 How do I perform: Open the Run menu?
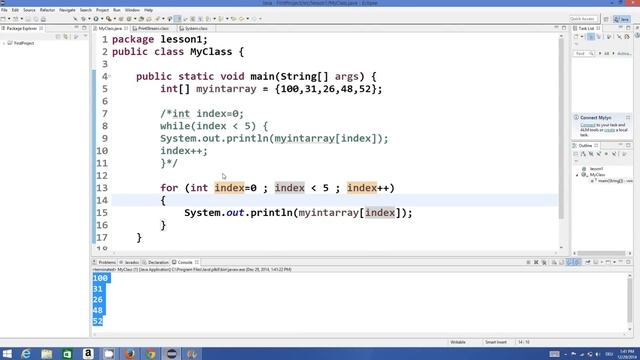pos(117,10)
